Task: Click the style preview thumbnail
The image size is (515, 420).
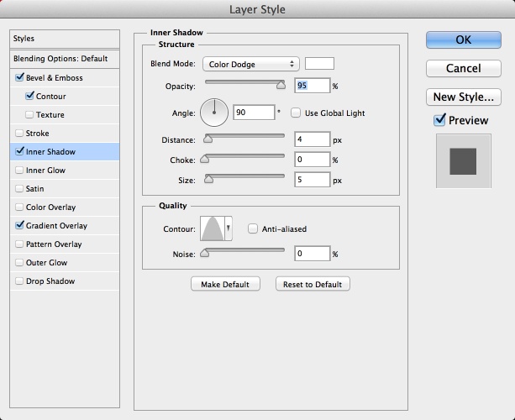Action: coord(464,161)
